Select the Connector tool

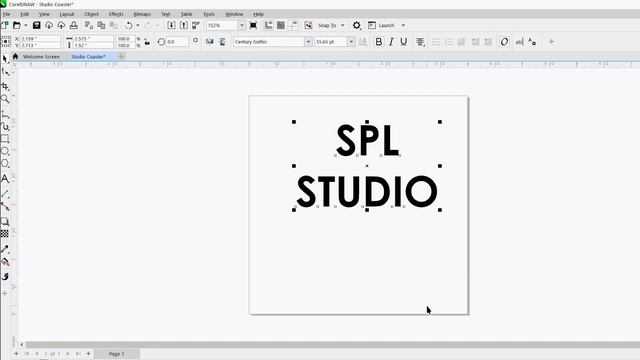pos(5,207)
